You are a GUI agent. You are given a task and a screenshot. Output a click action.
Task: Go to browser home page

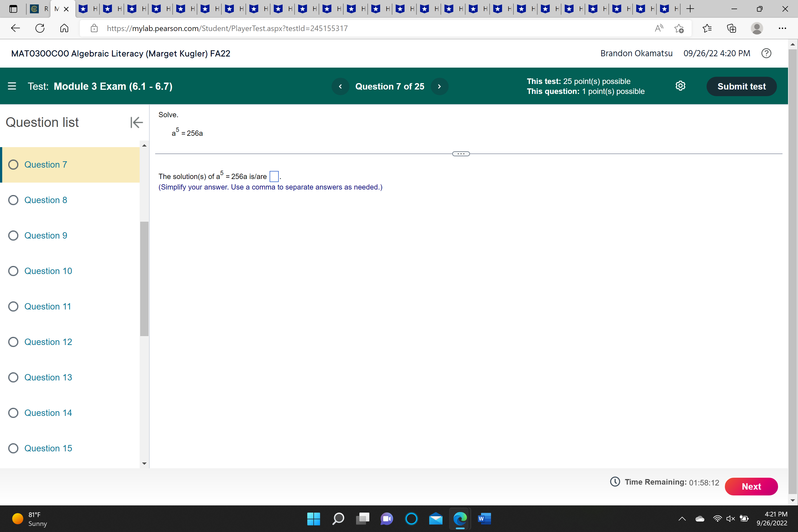click(x=64, y=29)
